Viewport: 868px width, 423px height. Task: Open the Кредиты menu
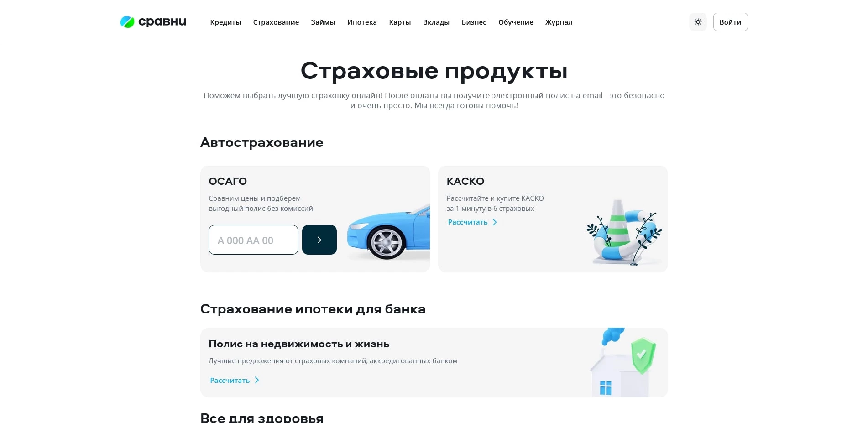tap(225, 22)
